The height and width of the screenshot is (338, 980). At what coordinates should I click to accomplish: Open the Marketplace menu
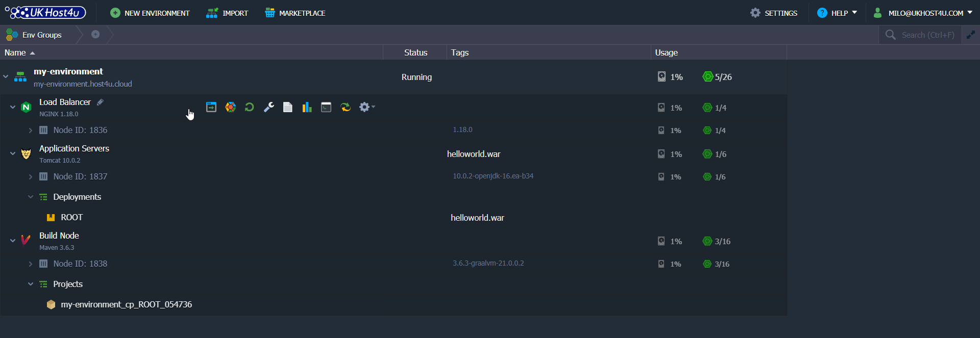(x=295, y=13)
